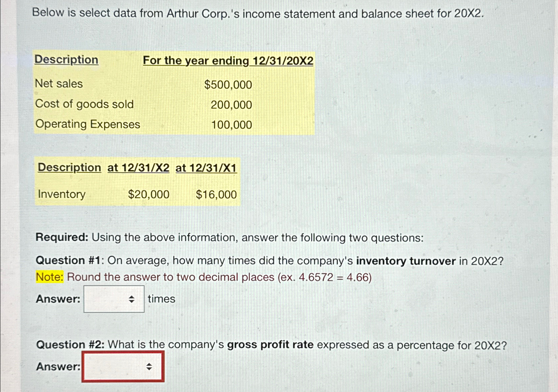Click the $16,000 inventory value
The height and width of the screenshot is (392, 558).
(216, 194)
